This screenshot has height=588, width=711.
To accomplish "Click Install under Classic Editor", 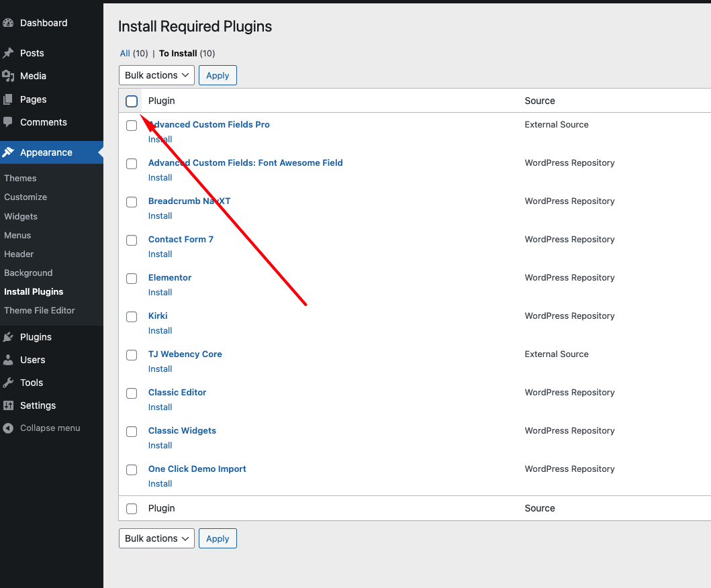I will click(160, 407).
